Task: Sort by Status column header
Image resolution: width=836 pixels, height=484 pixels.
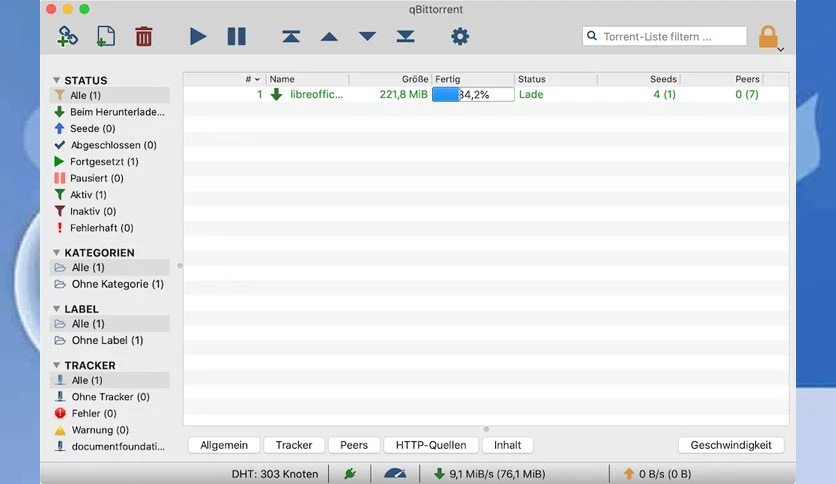Action: [x=556, y=79]
